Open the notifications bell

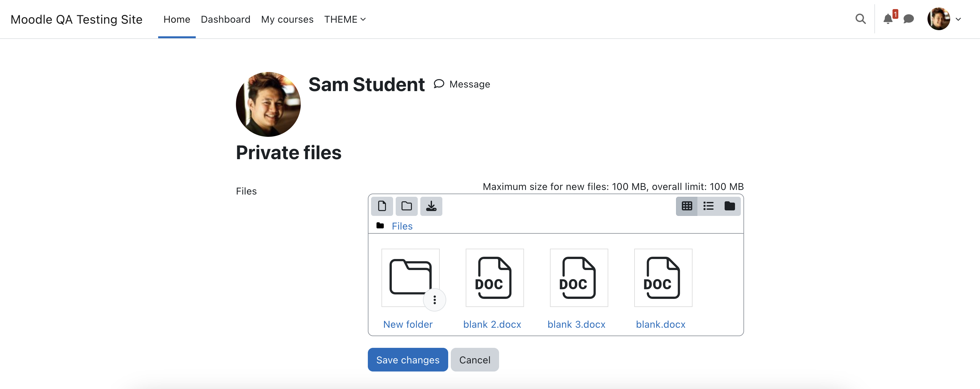click(x=888, y=19)
